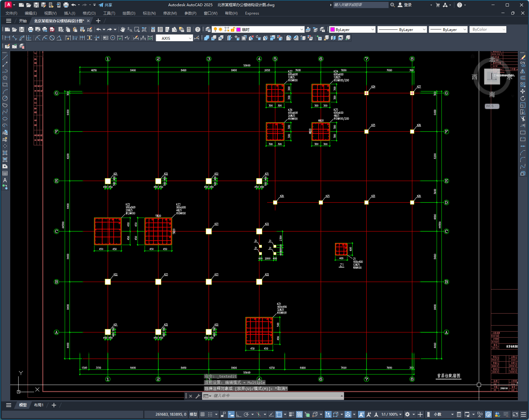529x420 pixels.
Task: Click the New drawing icon in Standard toolbar
Action: (7, 29)
